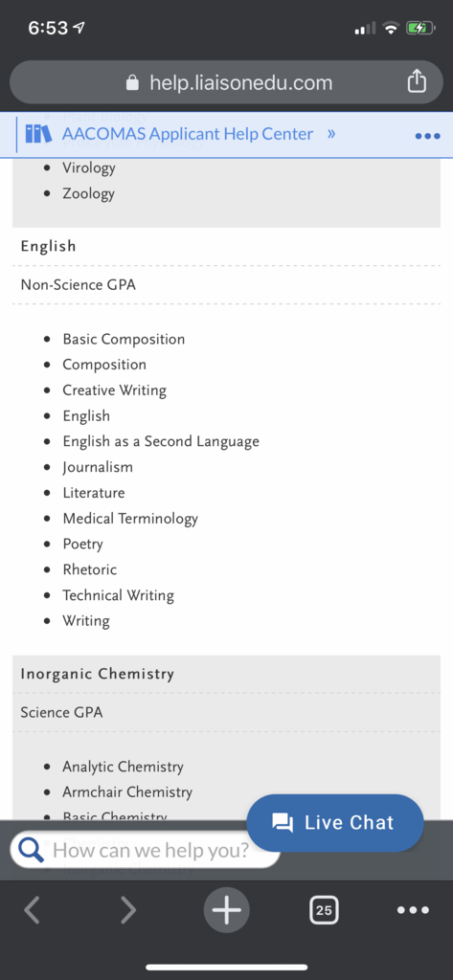The width and height of the screenshot is (453, 980).
Task: Tap the share icon in address bar
Action: [417, 81]
